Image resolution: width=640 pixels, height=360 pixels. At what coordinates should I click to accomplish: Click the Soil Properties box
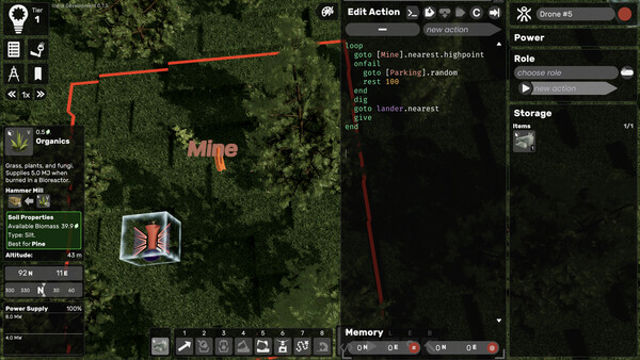[x=43, y=230]
